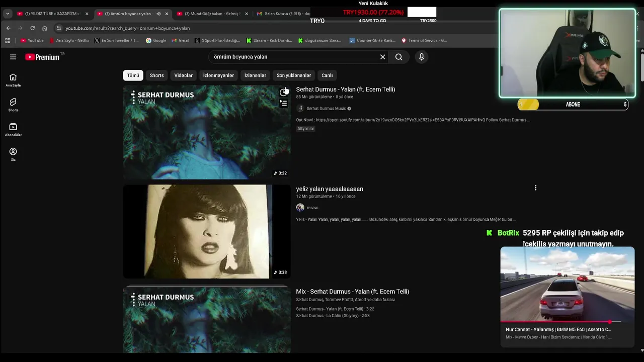
Task: Go back in browser history
Action: point(8,28)
